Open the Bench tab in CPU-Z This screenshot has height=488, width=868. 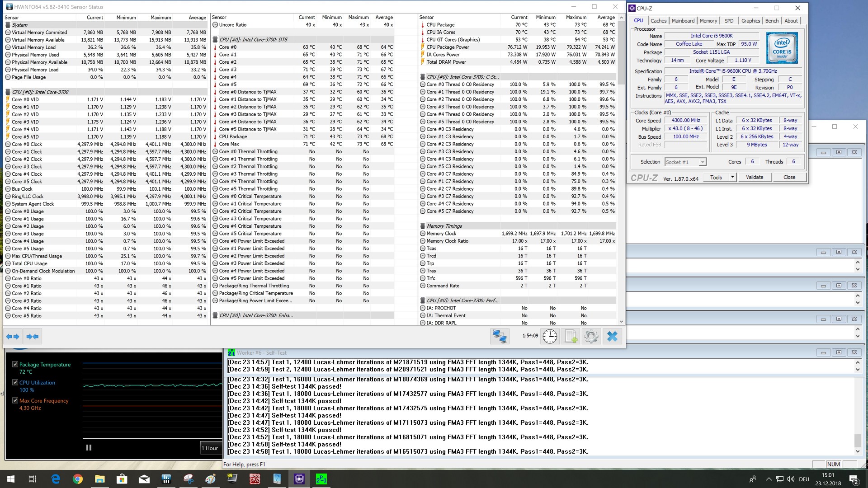772,21
